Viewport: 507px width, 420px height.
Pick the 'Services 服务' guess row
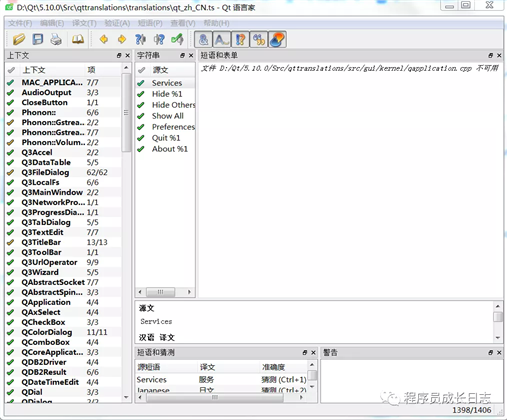click(x=221, y=380)
